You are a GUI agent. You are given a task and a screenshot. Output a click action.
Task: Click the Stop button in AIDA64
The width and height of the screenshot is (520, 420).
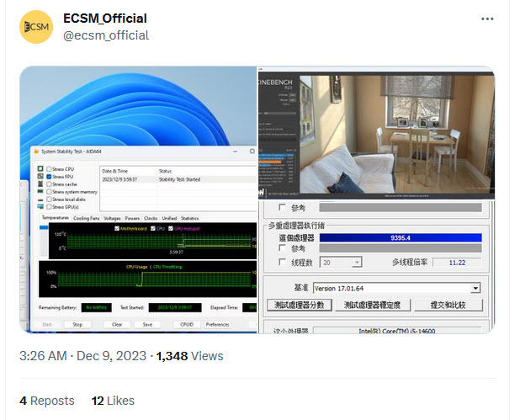(x=77, y=324)
